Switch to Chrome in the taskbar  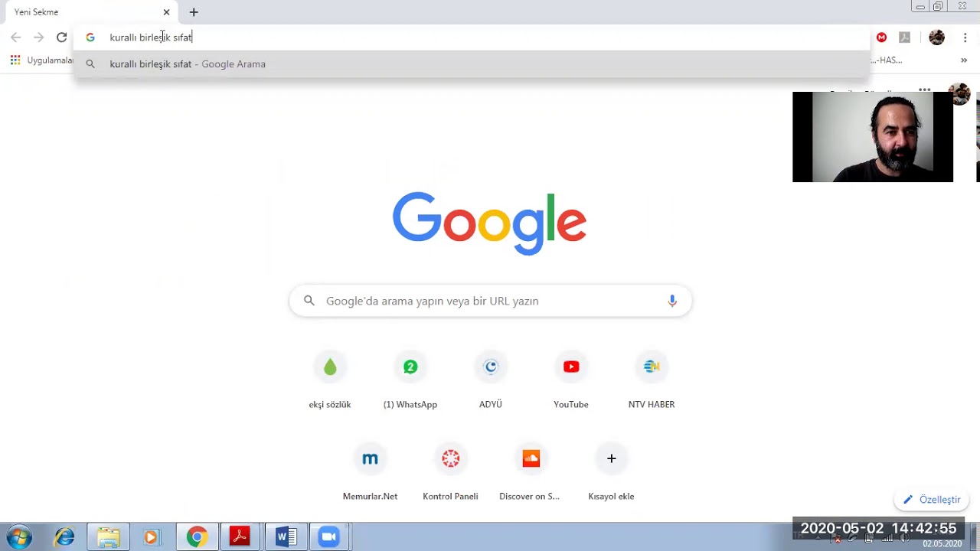pos(197,537)
